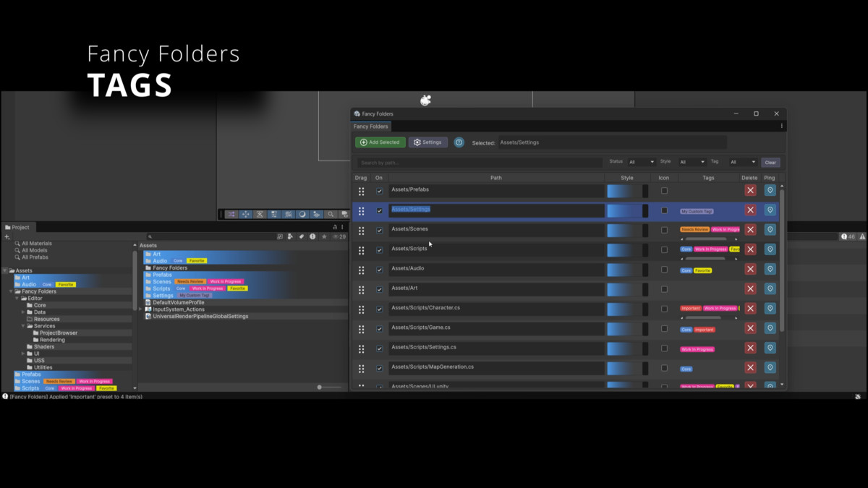868x488 pixels.
Task: Enable Icon checkbox for Assets/Prefabs
Action: coord(664,191)
